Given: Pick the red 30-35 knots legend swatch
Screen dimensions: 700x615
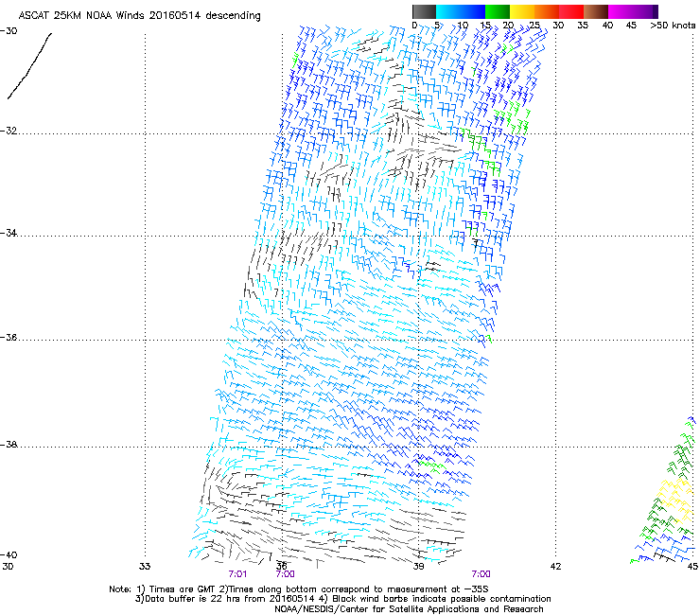Looking at the screenshot, I should 571,11.
